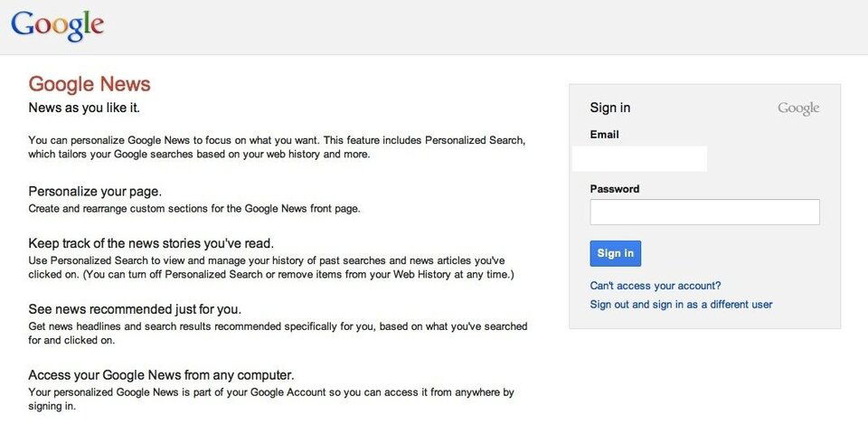Click the "Your personalized Google News is part" paragraph

click(271, 399)
